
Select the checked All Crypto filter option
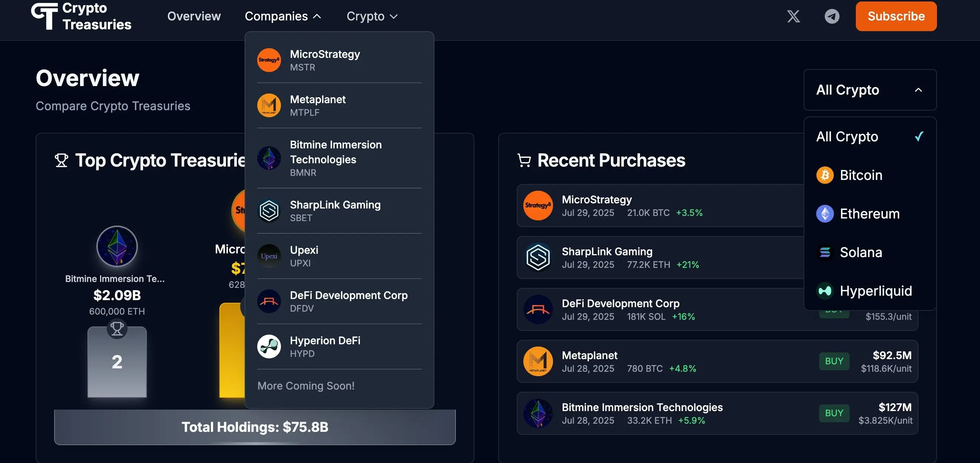870,137
